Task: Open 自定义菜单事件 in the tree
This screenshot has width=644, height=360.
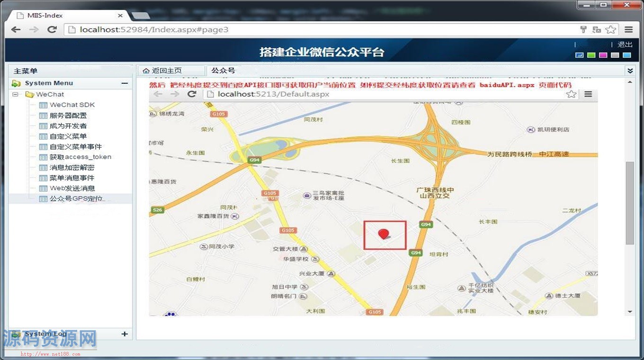Action: [76, 147]
